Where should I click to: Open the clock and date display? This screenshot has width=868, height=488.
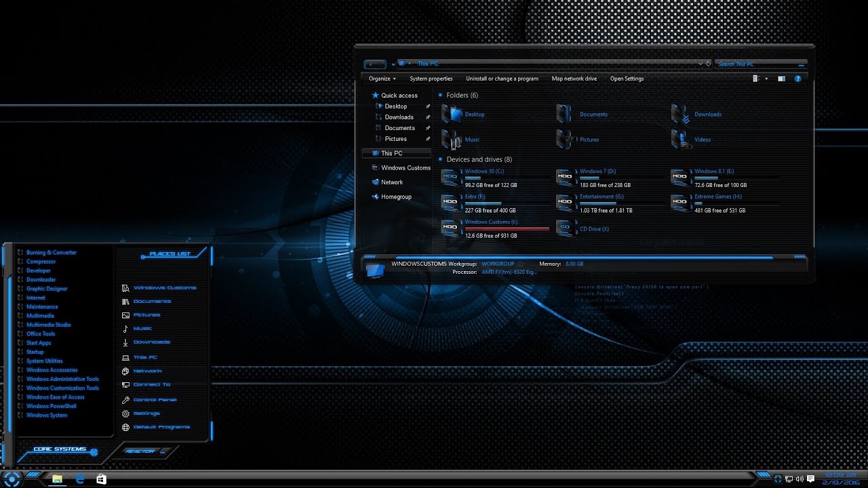842,479
